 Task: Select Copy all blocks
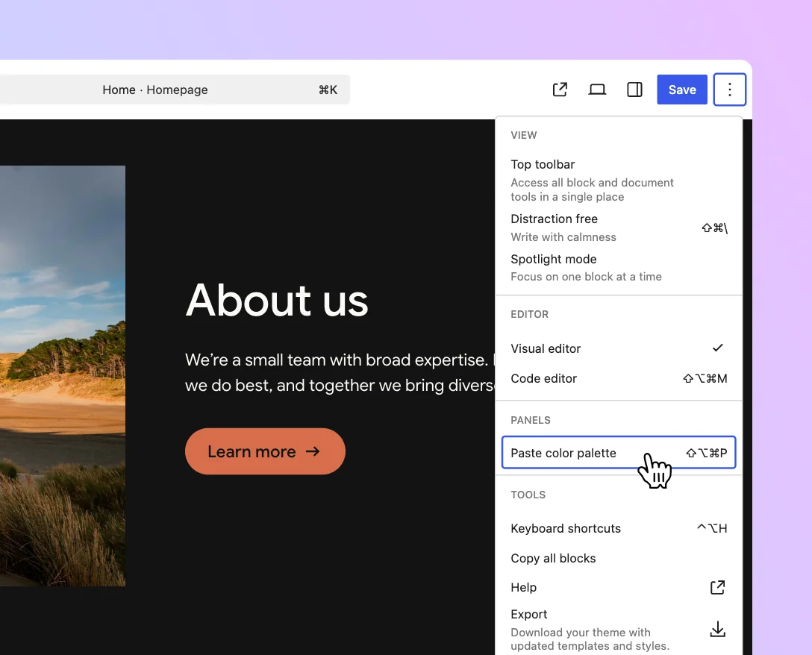tap(618, 558)
